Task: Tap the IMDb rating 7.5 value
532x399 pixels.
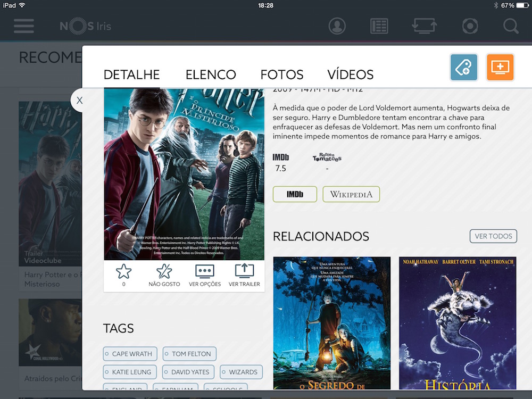Action: 280,168
